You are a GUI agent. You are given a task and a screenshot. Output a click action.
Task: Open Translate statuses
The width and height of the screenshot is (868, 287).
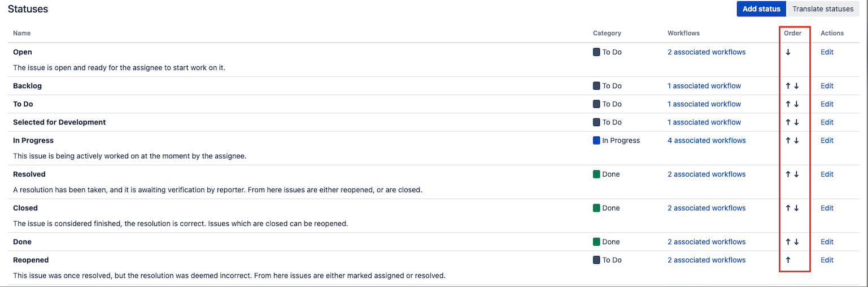823,9
